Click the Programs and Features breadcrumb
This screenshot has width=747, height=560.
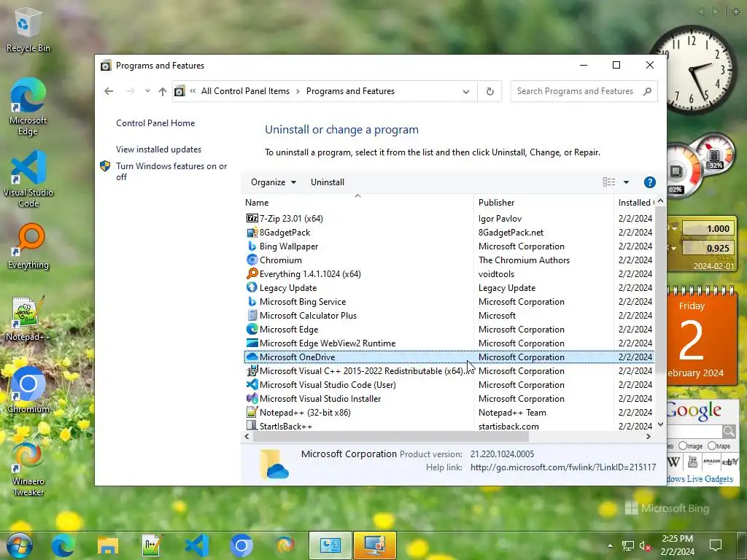(350, 91)
